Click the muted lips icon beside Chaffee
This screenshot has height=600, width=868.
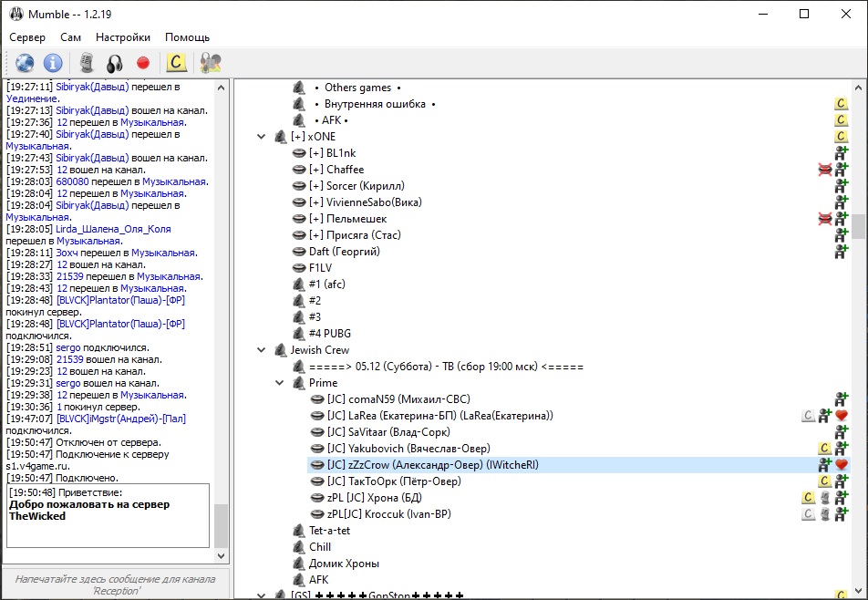click(825, 170)
